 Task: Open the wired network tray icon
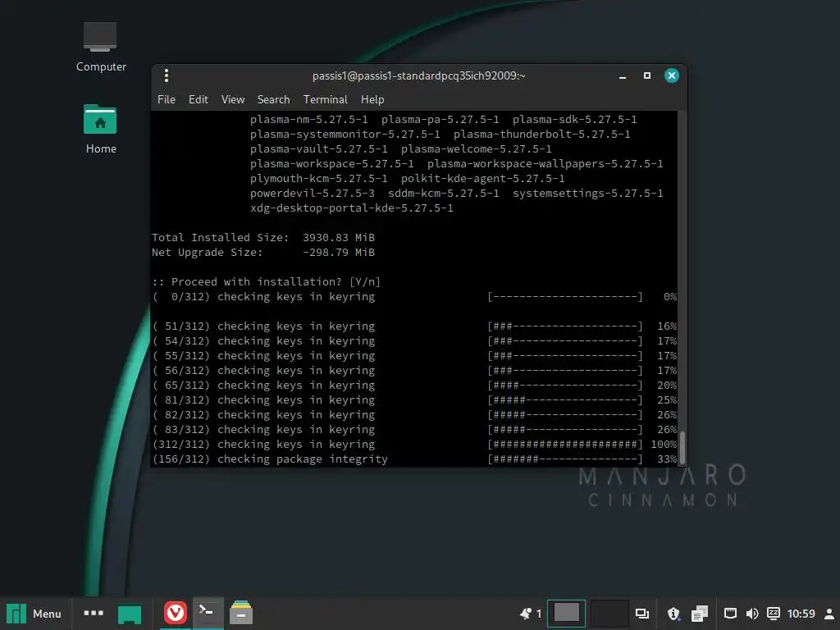730,614
